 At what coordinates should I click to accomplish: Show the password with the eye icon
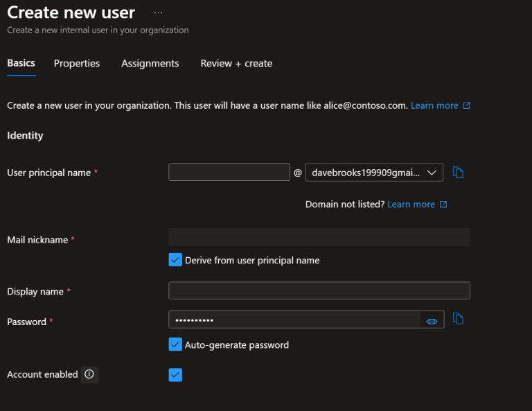tap(432, 321)
